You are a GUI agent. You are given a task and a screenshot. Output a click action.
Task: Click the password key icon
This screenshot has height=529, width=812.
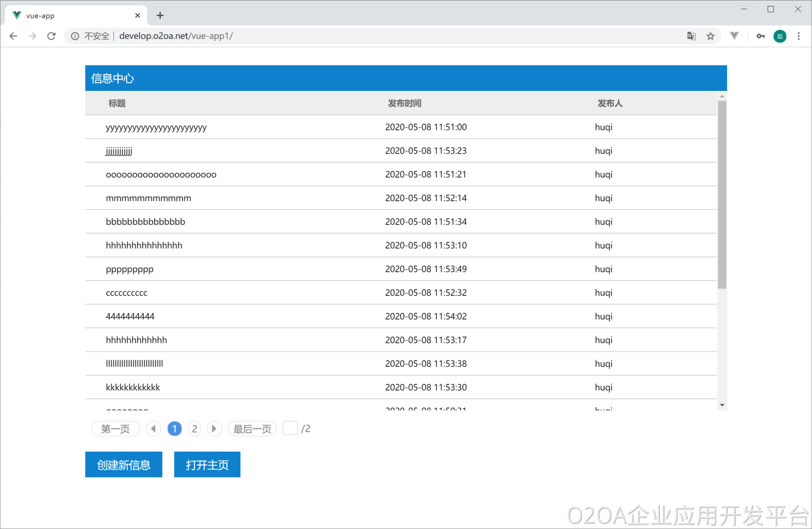pyautogui.click(x=761, y=36)
